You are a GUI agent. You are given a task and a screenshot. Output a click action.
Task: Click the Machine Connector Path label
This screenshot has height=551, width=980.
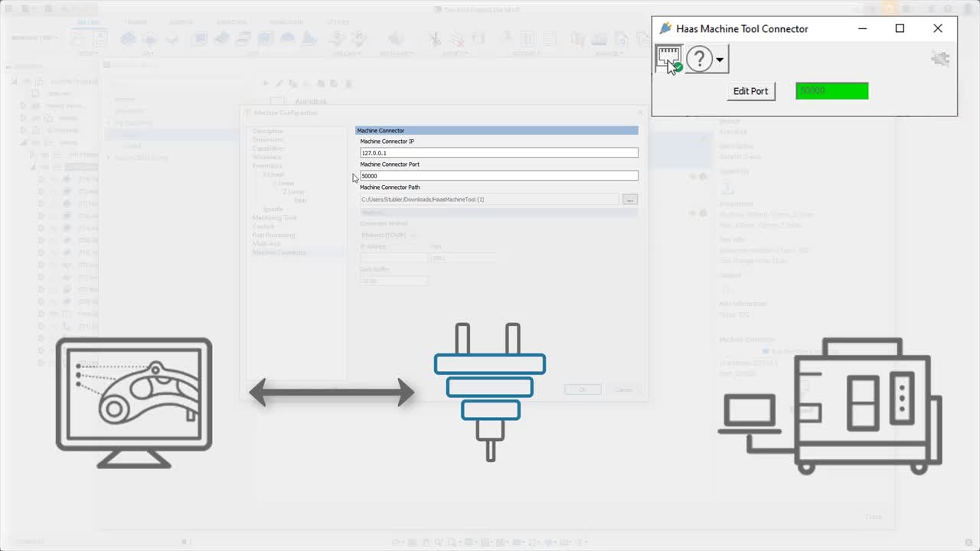point(391,187)
